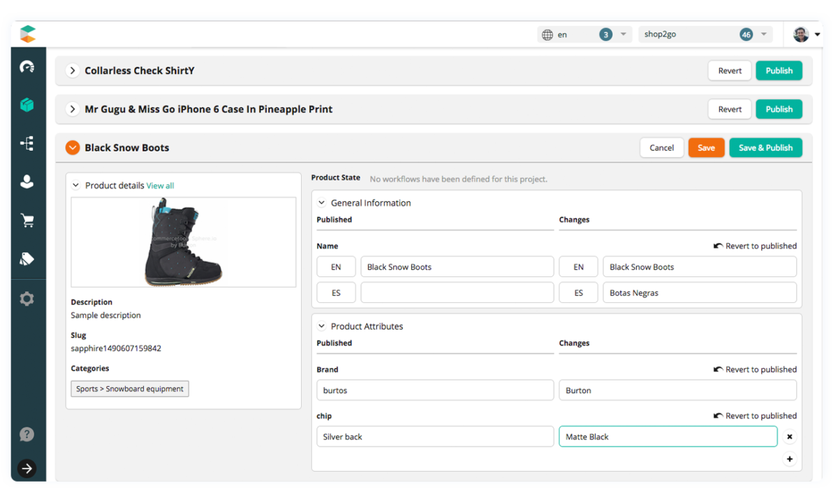Viewport: 838px width, 504px height.
Task: Click the orange Save button
Action: (x=706, y=147)
